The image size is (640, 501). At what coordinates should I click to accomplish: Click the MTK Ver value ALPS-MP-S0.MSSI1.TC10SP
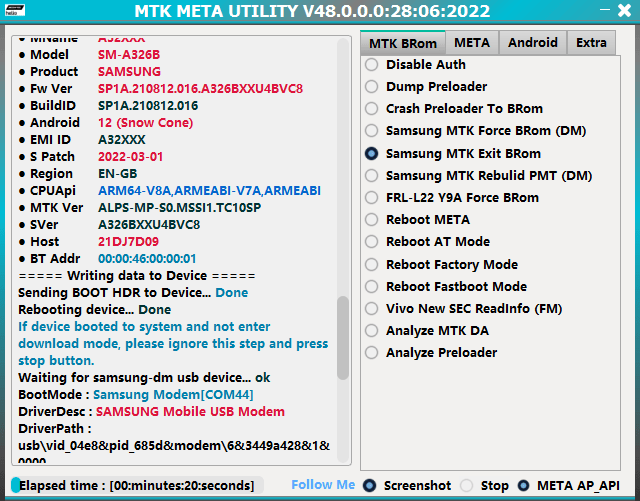coord(180,208)
